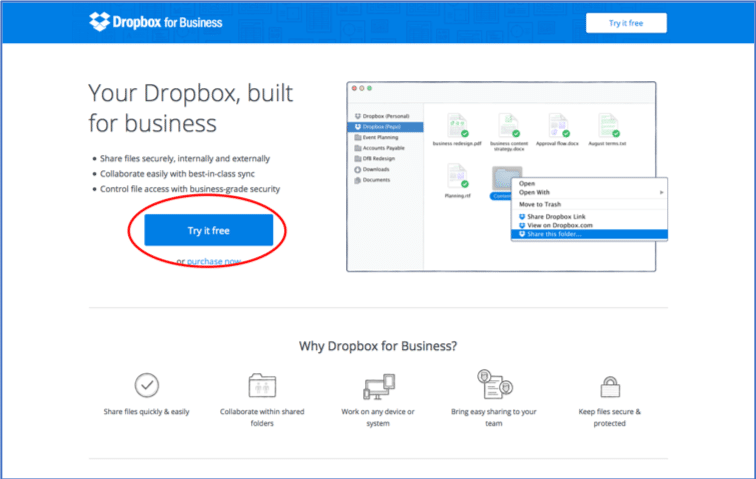
Task: Choose Open in the context menu
Action: click(526, 183)
